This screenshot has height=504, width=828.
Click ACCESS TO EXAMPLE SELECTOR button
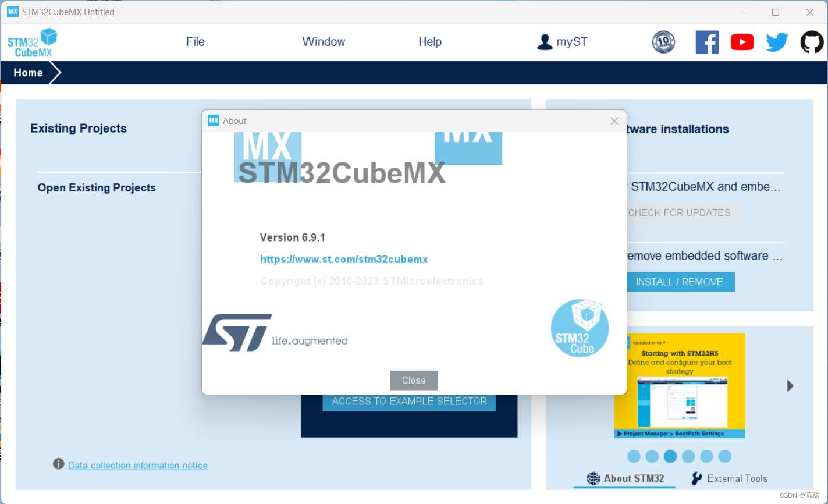click(x=409, y=402)
